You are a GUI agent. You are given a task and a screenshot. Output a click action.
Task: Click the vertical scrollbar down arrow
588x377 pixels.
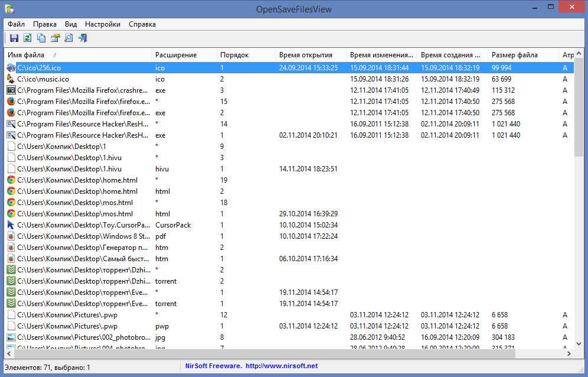tap(579, 343)
